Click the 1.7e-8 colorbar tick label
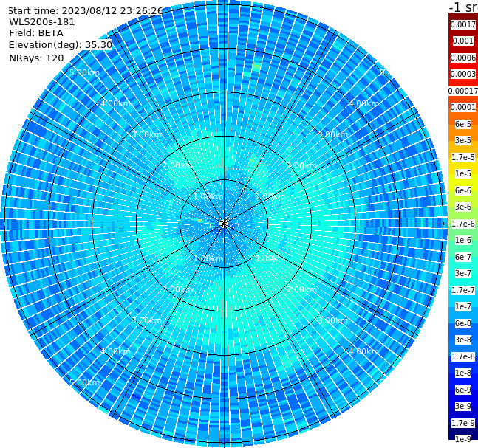Viewport: 478px width, 448px height. (463, 356)
